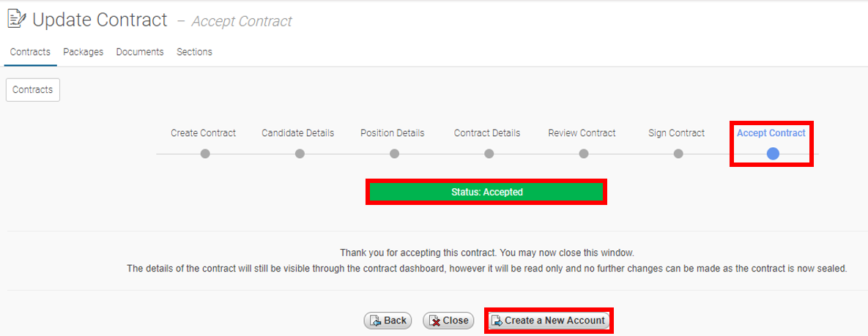Go to the Sections tab
Screen dimensions: 868x336
click(x=194, y=52)
